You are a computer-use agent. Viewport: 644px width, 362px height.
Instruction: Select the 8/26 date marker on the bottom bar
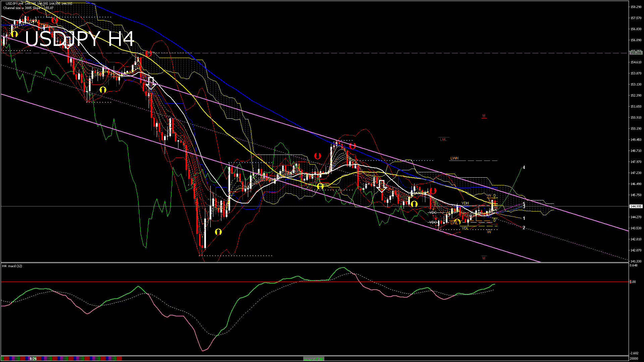coord(33,359)
